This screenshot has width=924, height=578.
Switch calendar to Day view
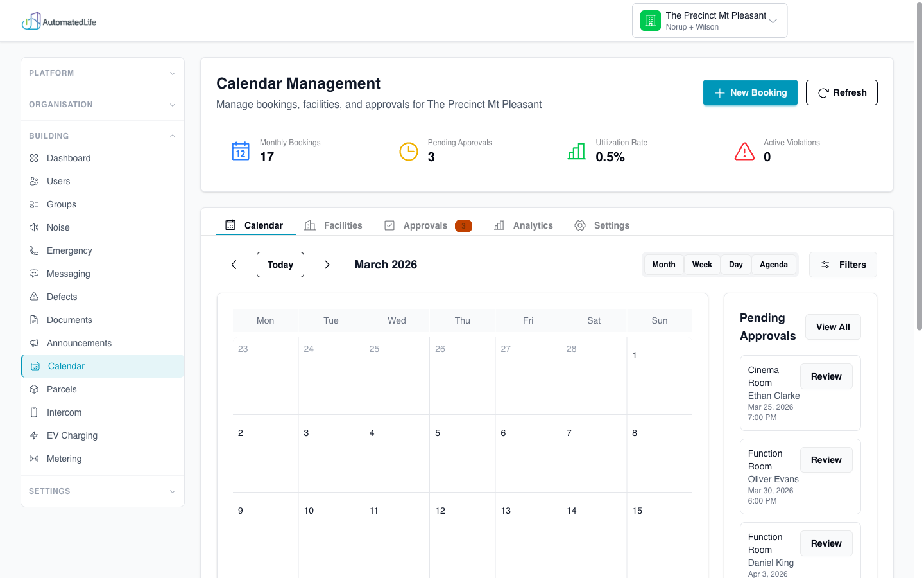pos(735,265)
